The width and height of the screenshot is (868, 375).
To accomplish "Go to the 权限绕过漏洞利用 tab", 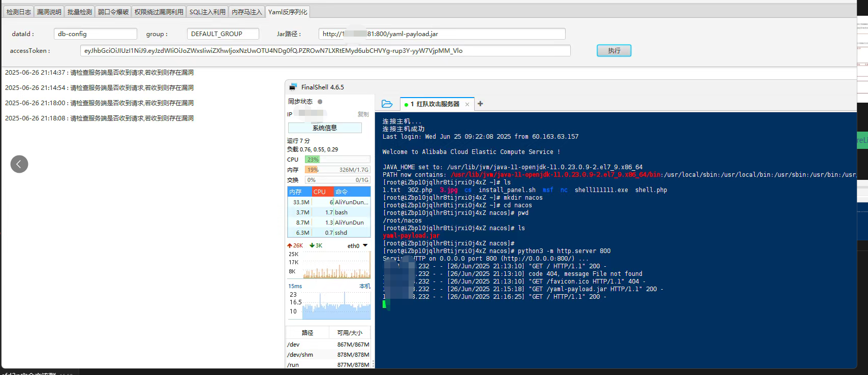I will pyautogui.click(x=159, y=12).
